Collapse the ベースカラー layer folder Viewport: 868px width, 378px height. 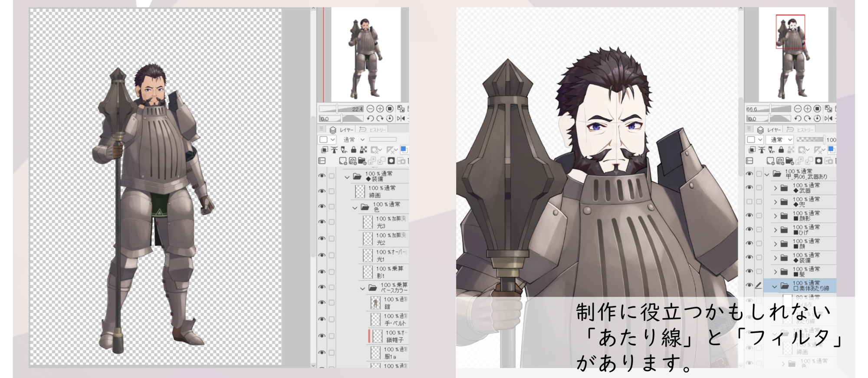pyautogui.click(x=362, y=288)
